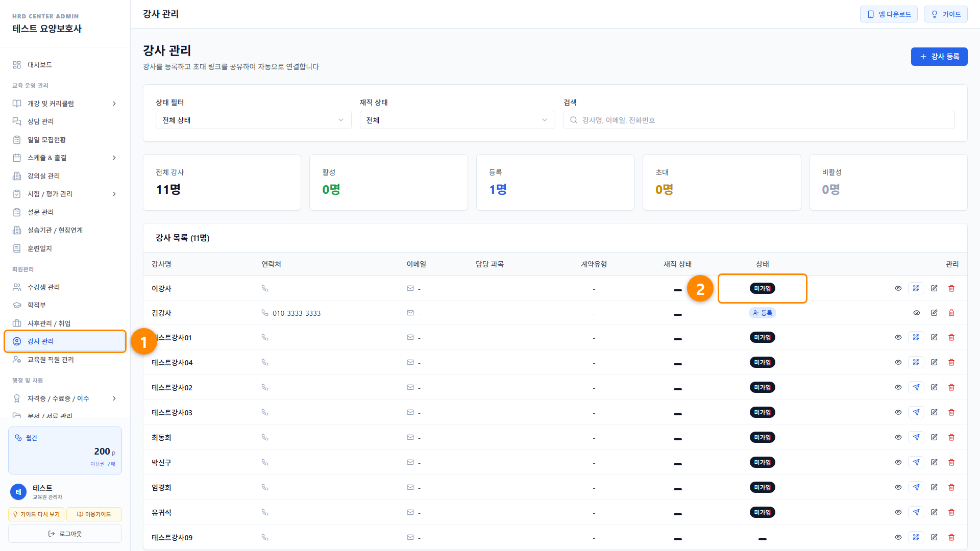Expand 시험 / 평가 관리 submenu

114,194
